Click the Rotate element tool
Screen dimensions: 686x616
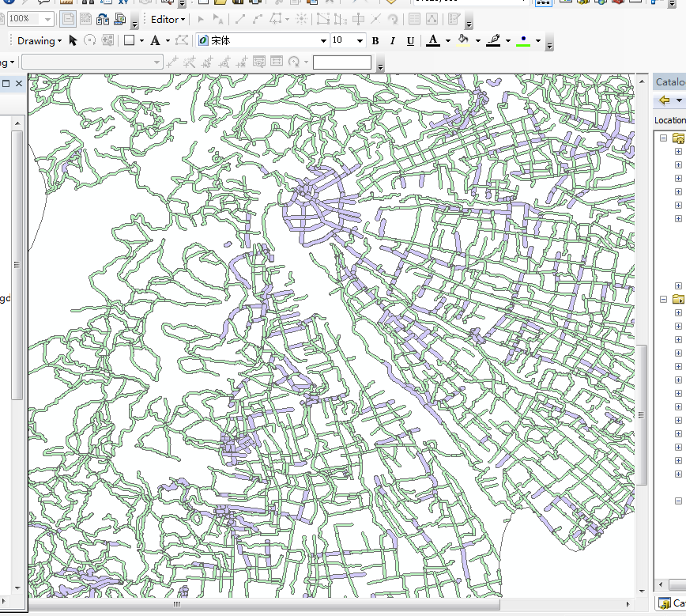[90, 40]
